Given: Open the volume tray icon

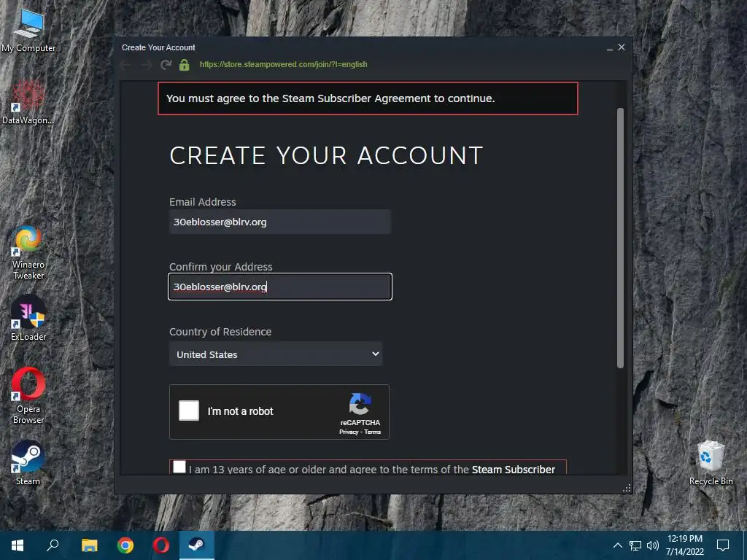Looking at the screenshot, I should point(653,545).
